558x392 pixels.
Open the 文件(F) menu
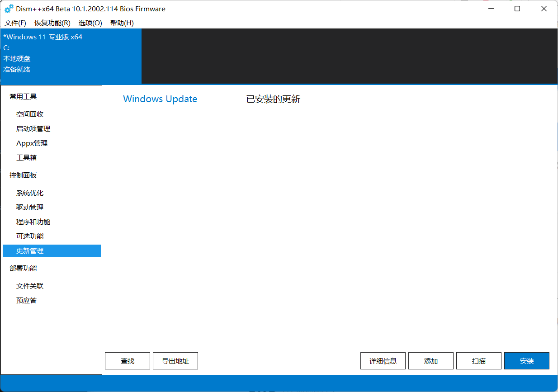15,23
